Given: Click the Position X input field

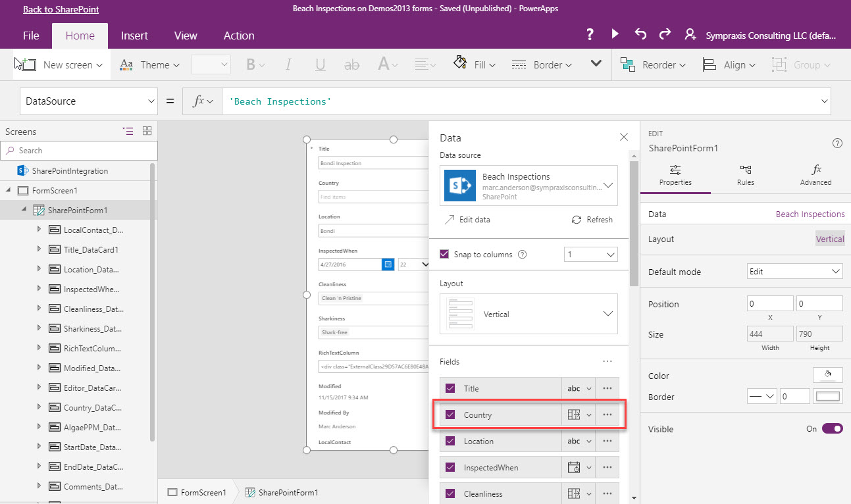Looking at the screenshot, I should tap(770, 303).
